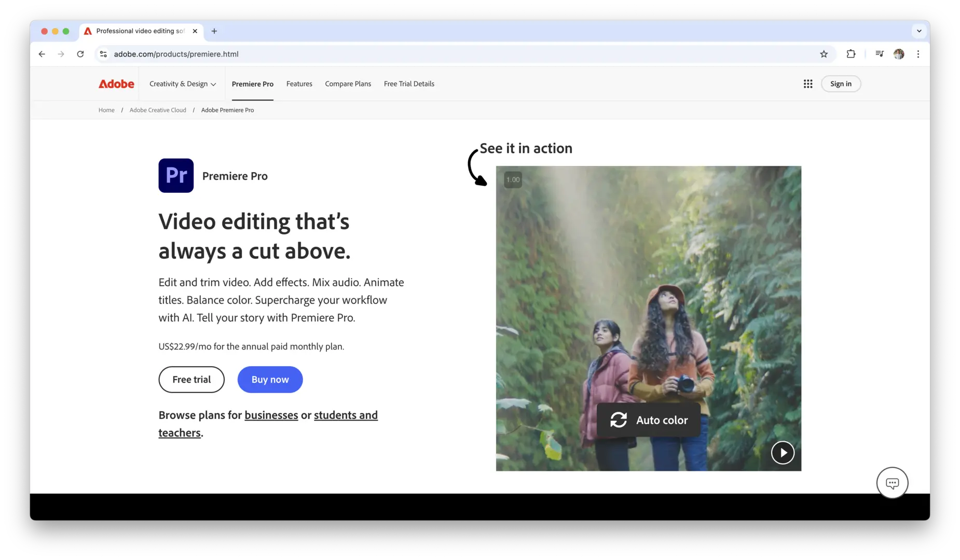Click the Premiere Pro Pr app icon

coord(176,176)
